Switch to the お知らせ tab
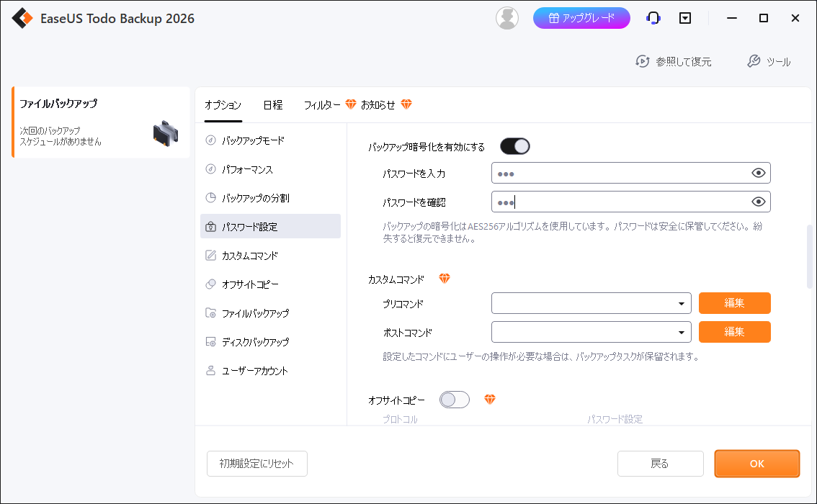 [378, 105]
